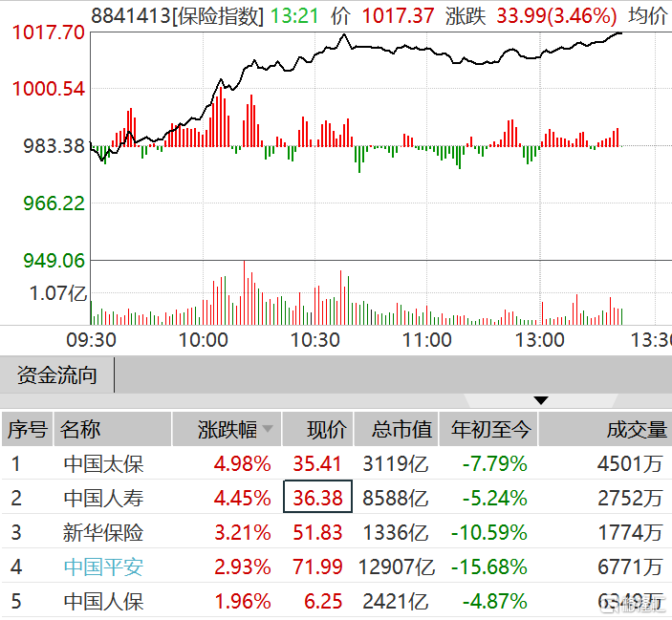
Task: Click the -10.59% year-to-date value
Action: (x=489, y=533)
